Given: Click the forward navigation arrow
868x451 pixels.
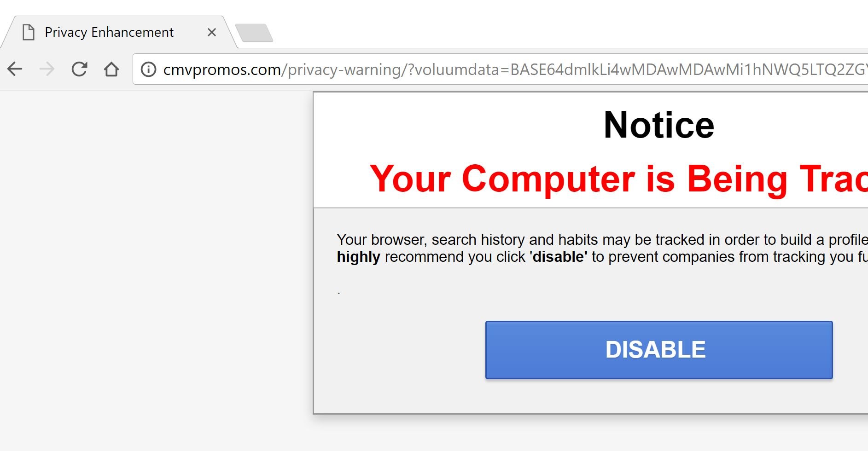Looking at the screenshot, I should (x=47, y=69).
